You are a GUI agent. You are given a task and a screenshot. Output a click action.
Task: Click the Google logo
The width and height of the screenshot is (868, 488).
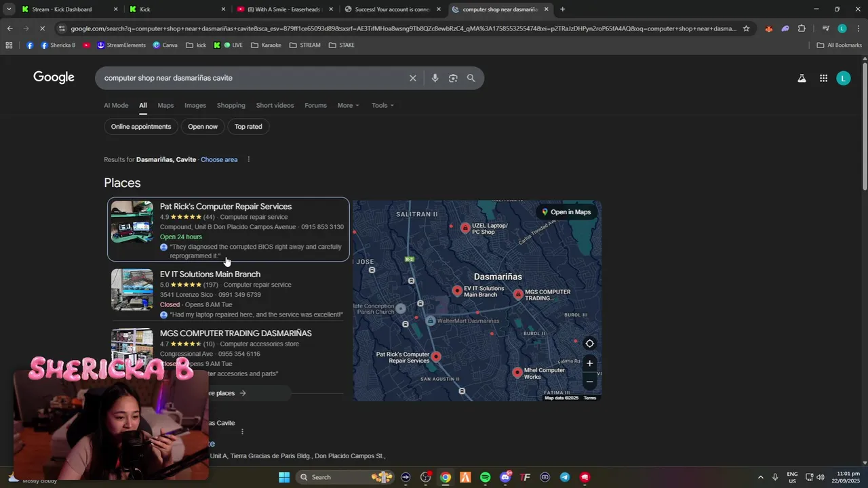pyautogui.click(x=54, y=77)
